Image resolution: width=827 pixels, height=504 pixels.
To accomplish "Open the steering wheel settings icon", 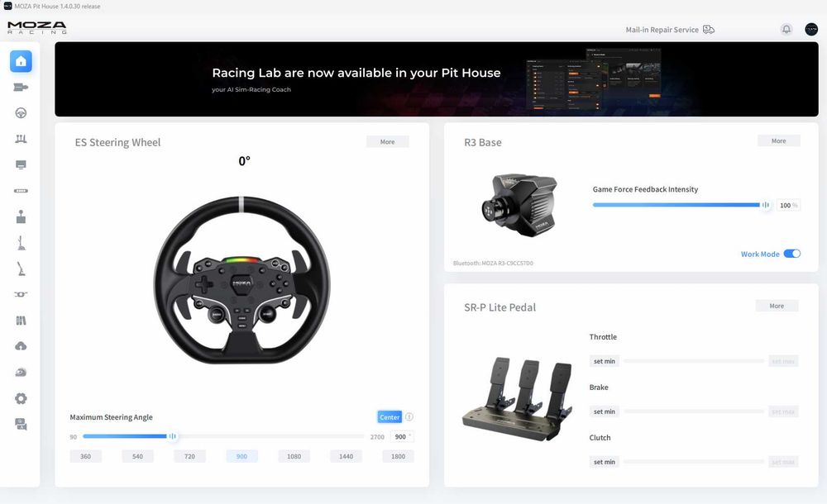I will click(x=22, y=113).
